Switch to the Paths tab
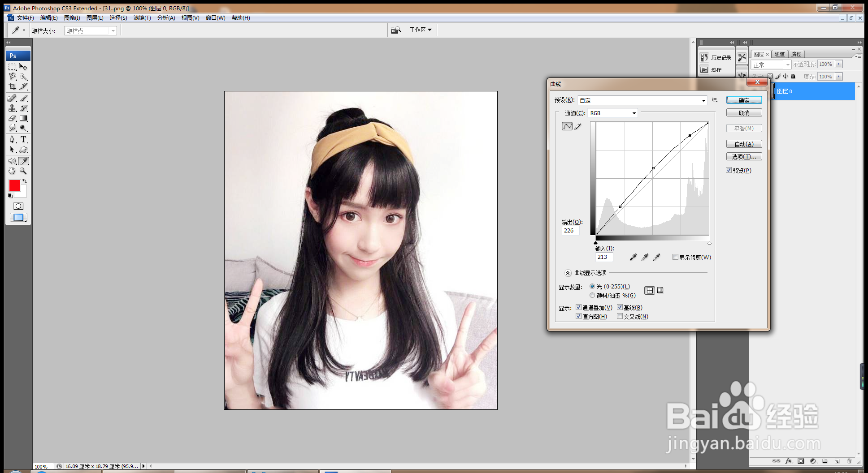This screenshot has height=473, width=868. coord(796,54)
